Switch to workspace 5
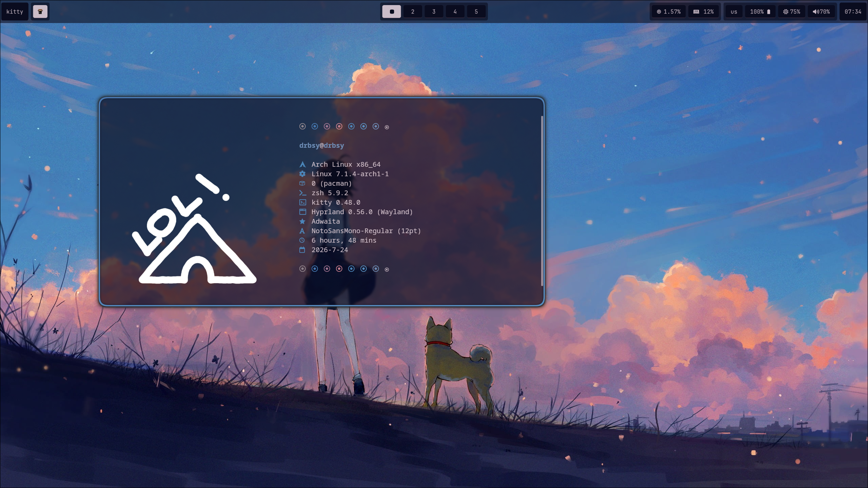This screenshot has width=868, height=488. 476,12
